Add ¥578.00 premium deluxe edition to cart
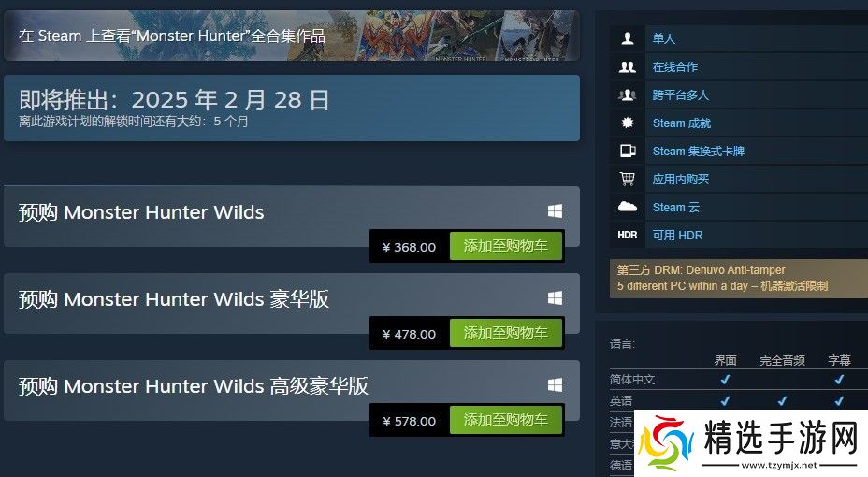 pos(506,419)
